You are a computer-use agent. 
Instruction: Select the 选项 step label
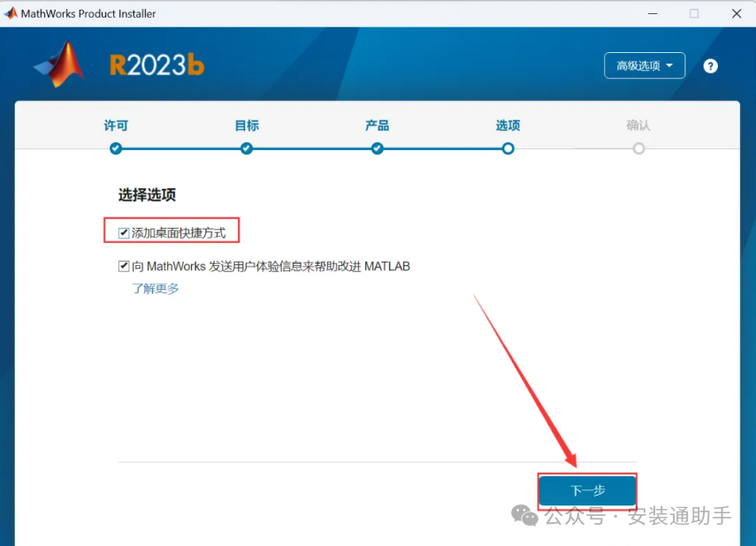[508, 125]
